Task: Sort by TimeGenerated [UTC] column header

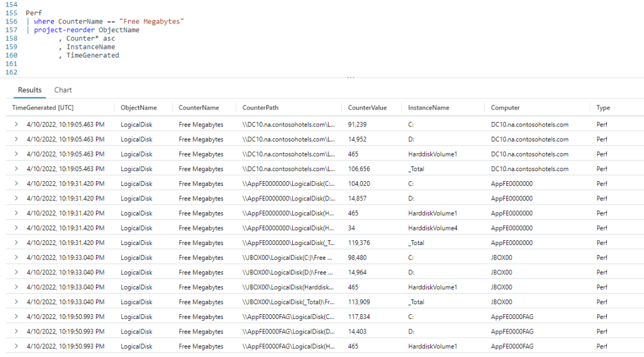Action: tap(43, 108)
